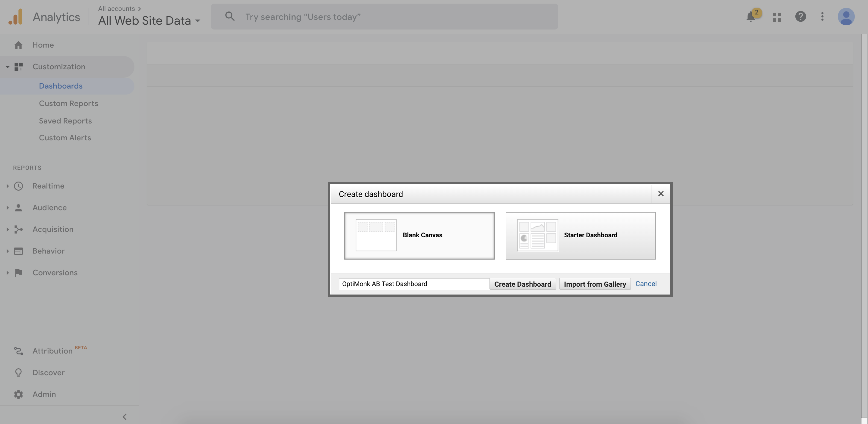Screen dimensions: 868x424
Task: Click the Attribution path icon
Action: coord(18,351)
